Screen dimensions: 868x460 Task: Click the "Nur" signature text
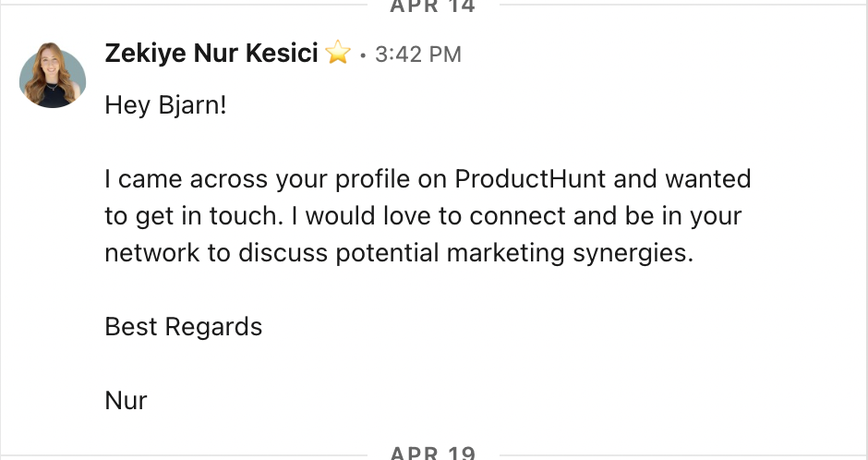tap(126, 401)
